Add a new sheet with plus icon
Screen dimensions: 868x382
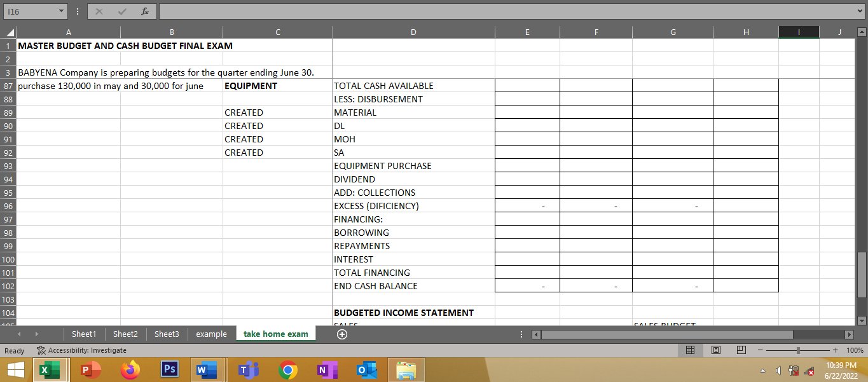(x=341, y=334)
